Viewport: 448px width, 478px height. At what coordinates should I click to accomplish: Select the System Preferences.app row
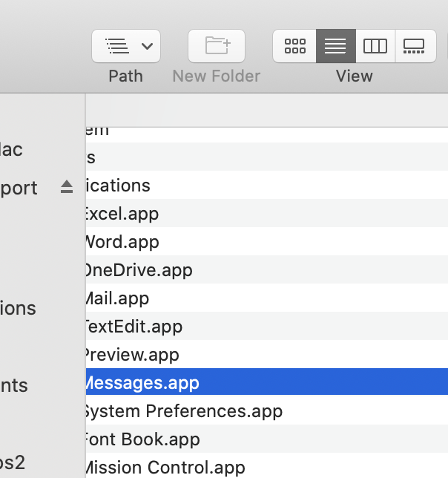point(267,410)
